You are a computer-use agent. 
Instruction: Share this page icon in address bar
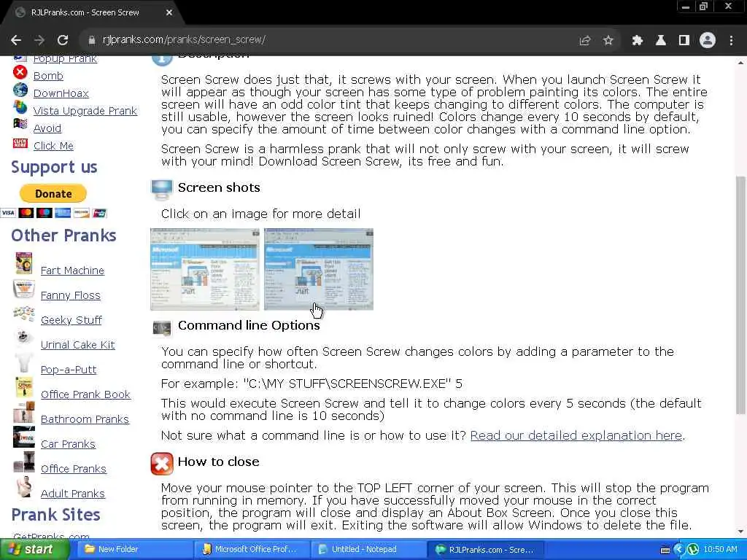coord(584,41)
